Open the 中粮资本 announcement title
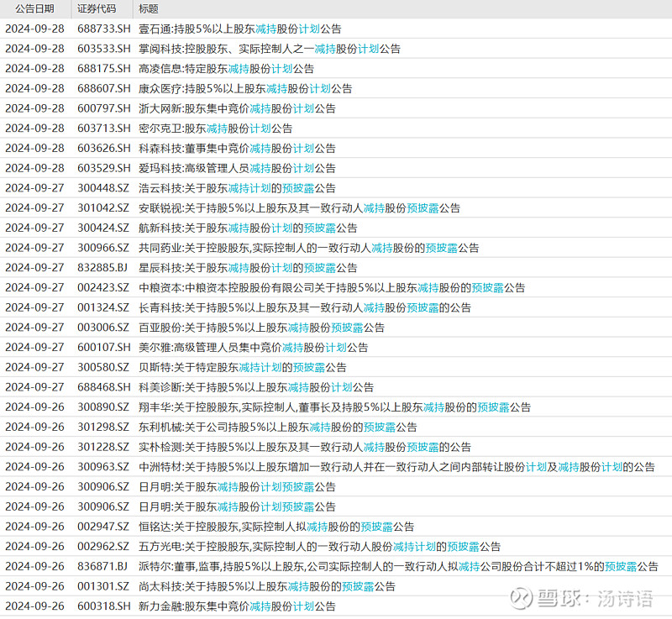Screen dimensions: 672x619 (x=332, y=287)
